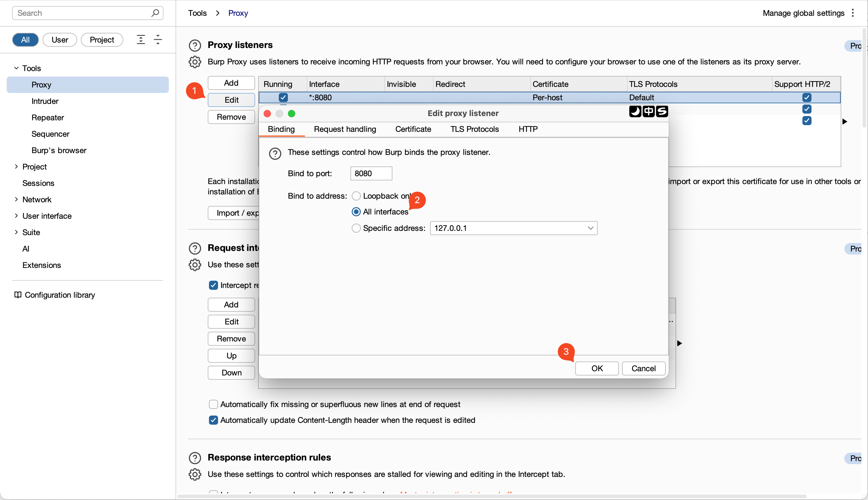Image resolution: width=868 pixels, height=500 pixels.
Task: Click the Configuration library book icon
Action: (x=18, y=295)
